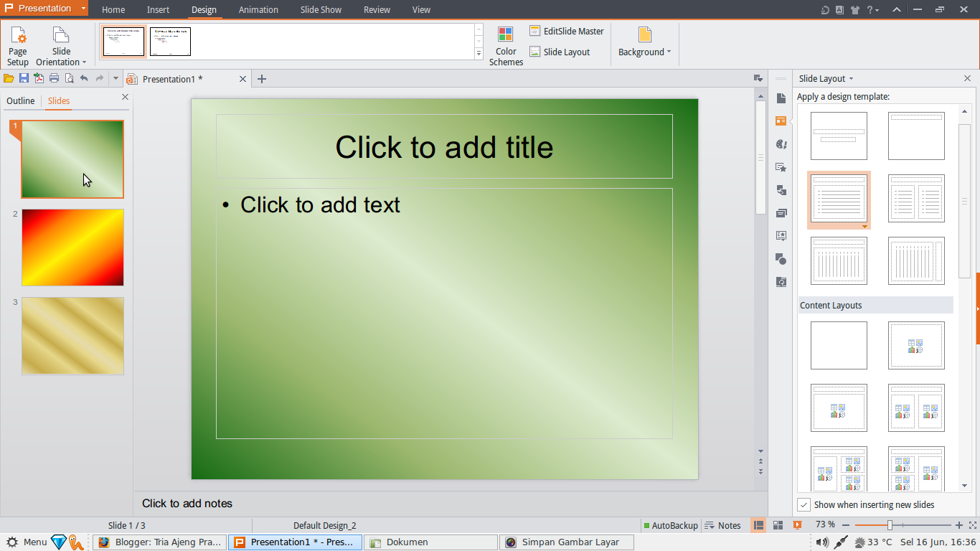Toggle Notes visibility from the status bar

(x=722, y=525)
